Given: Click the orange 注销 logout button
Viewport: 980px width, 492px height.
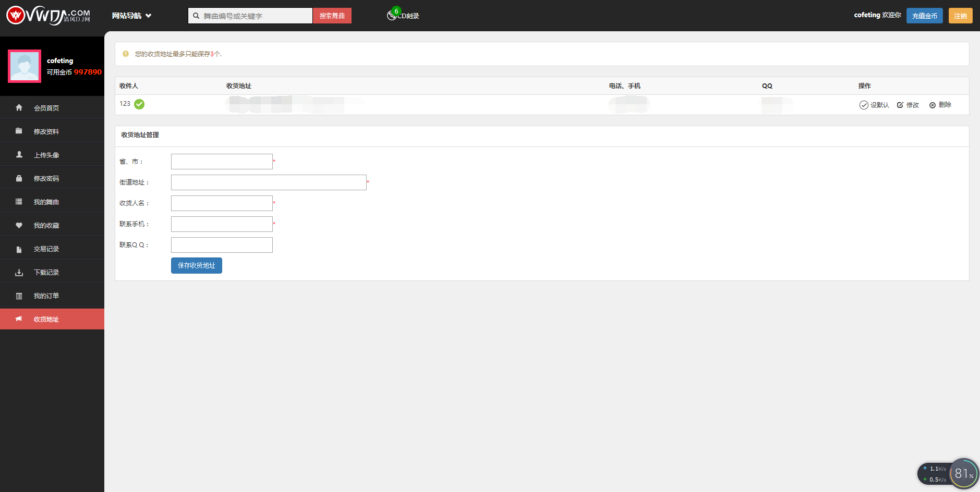Looking at the screenshot, I should click(960, 16).
